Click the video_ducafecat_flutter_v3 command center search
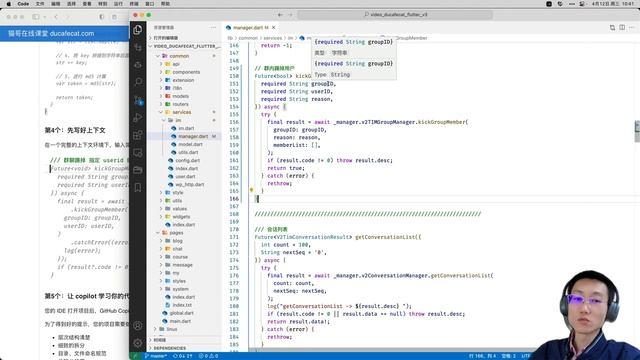640x360 pixels. (x=395, y=15)
